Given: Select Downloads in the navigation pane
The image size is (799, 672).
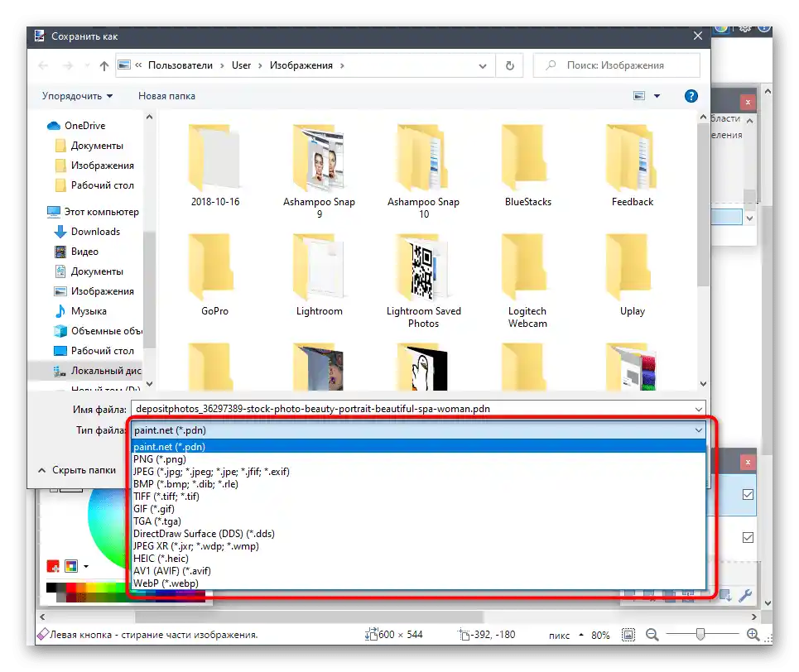Looking at the screenshot, I should click(95, 232).
